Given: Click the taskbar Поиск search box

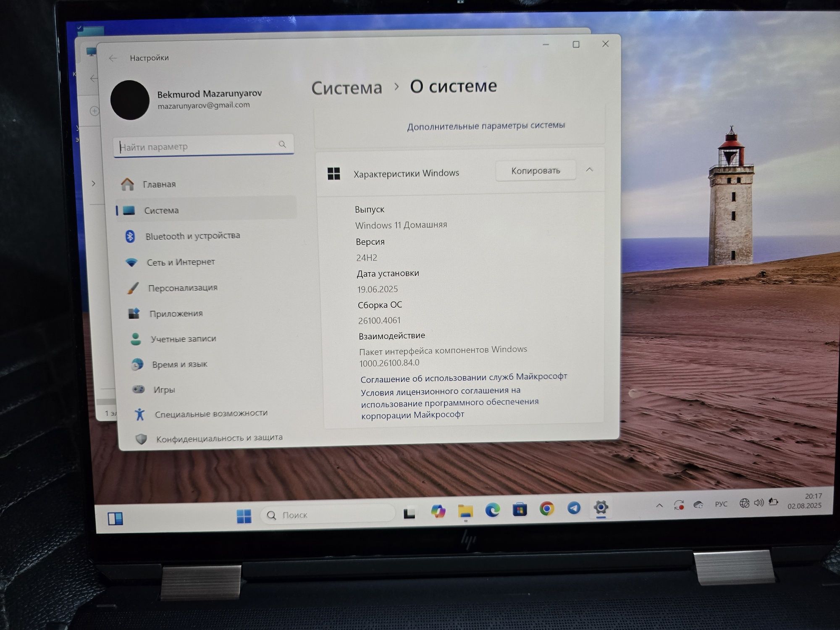Looking at the screenshot, I should tap(328, 514).
